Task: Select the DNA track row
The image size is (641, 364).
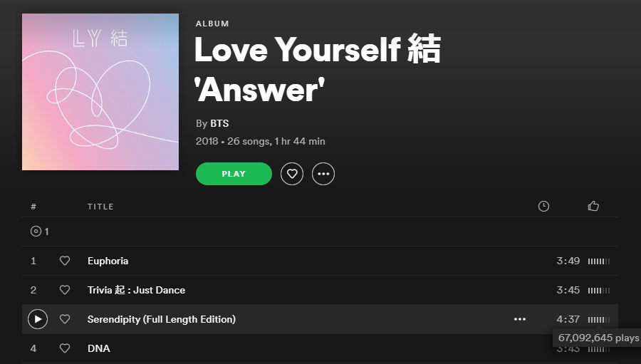Action: click(320, 348)
